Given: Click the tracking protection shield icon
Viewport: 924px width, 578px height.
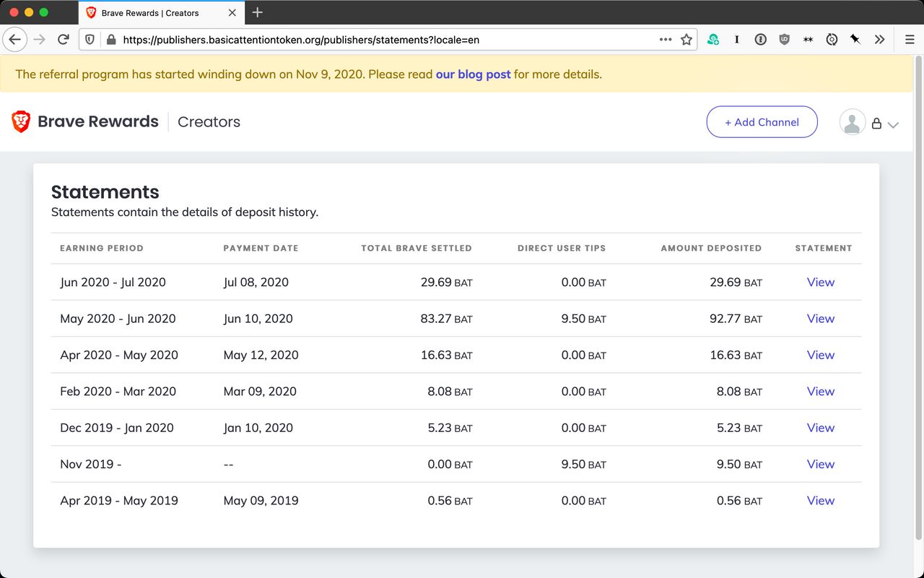Looking at the screenshot, I should 90,40.
